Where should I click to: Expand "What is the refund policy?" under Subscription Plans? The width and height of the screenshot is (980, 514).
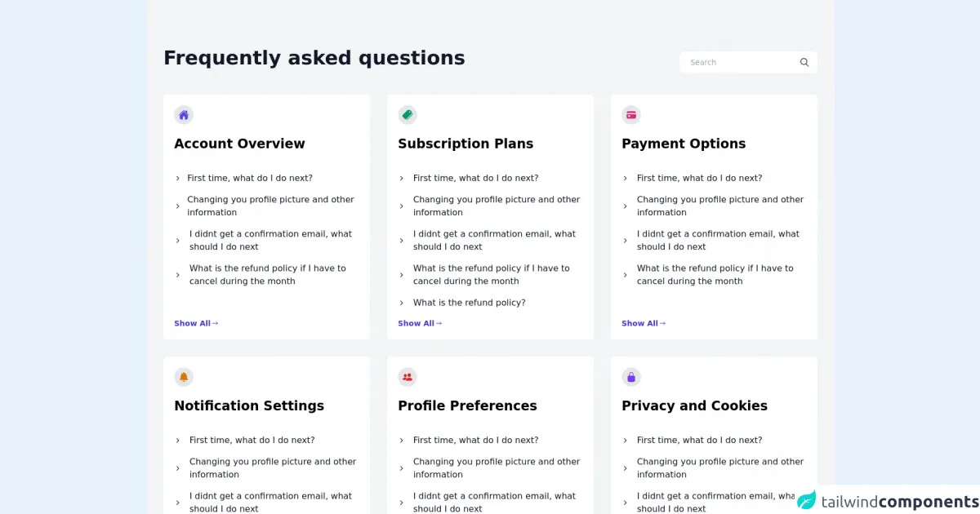point(469,303)
